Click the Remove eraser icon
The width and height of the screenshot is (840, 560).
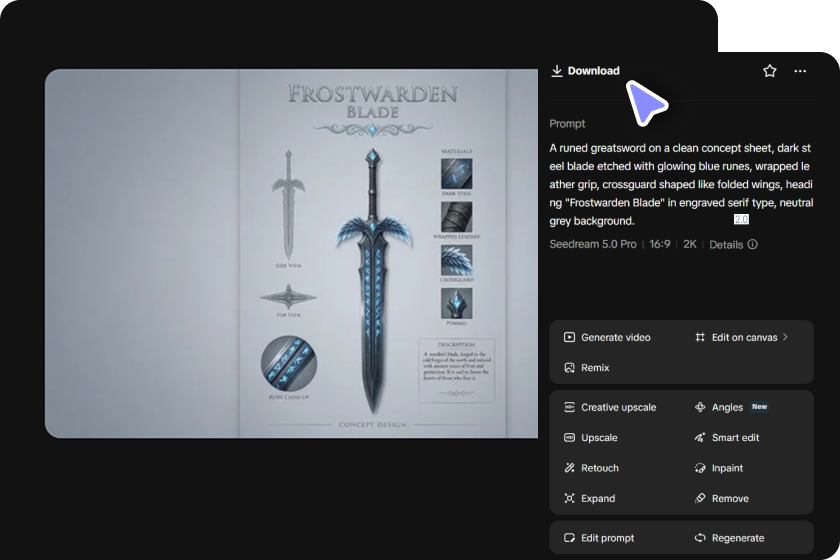pos(700,498)
